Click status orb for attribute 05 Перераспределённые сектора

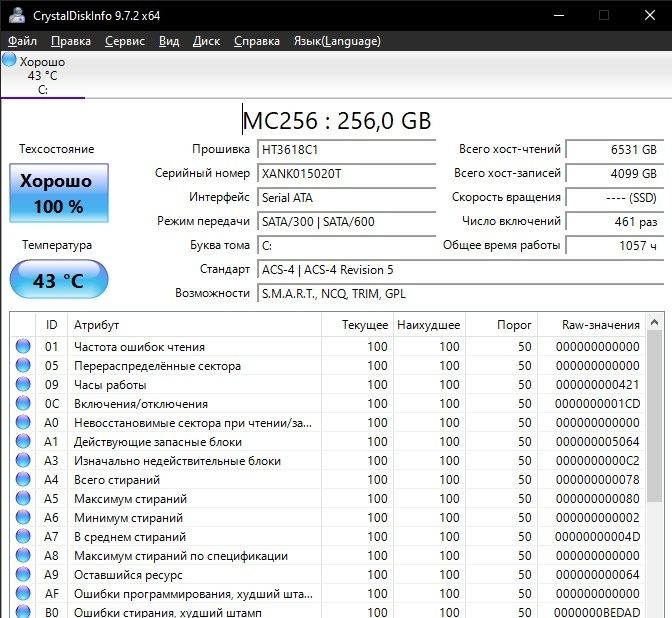[23, 365]
